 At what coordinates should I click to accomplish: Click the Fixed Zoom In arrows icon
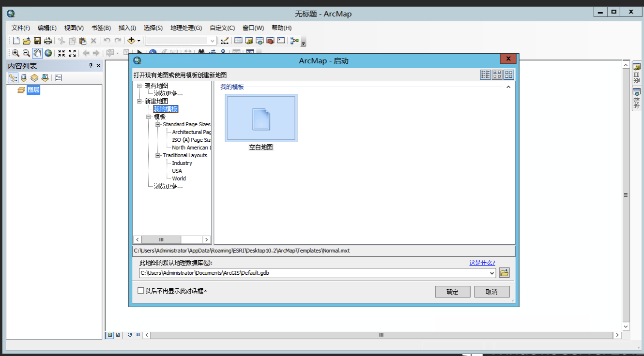pyautogui.click(x=61, y=53)
